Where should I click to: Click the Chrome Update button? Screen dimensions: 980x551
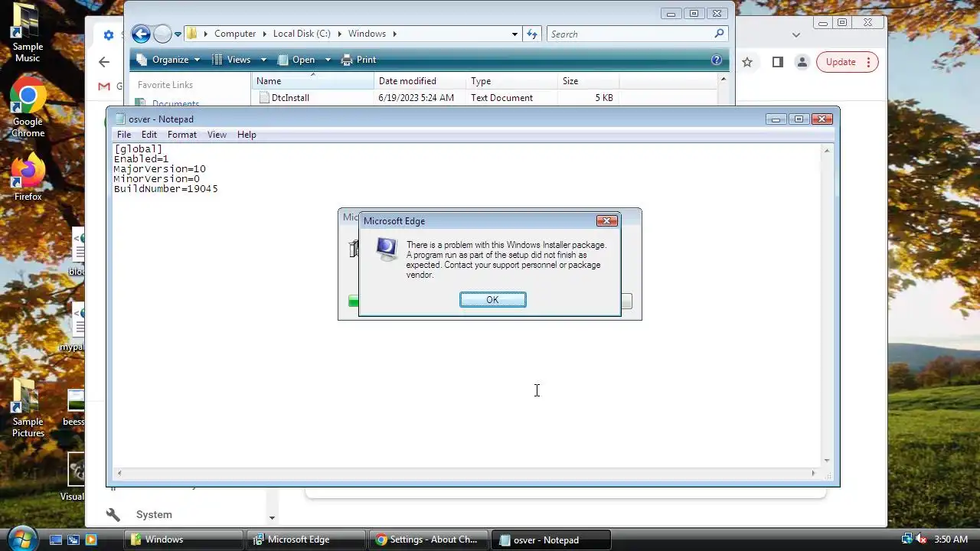click(x=847, y=62)
